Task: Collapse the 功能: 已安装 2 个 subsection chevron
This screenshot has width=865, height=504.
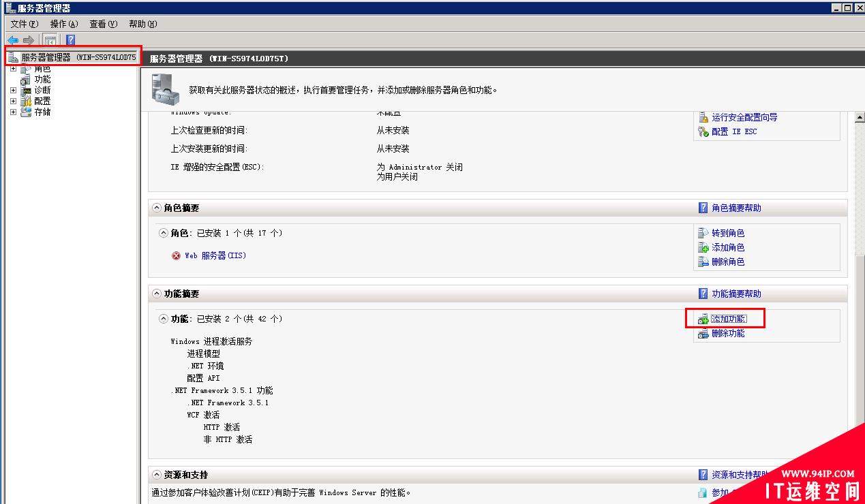Action: click(x=164, y=319)
